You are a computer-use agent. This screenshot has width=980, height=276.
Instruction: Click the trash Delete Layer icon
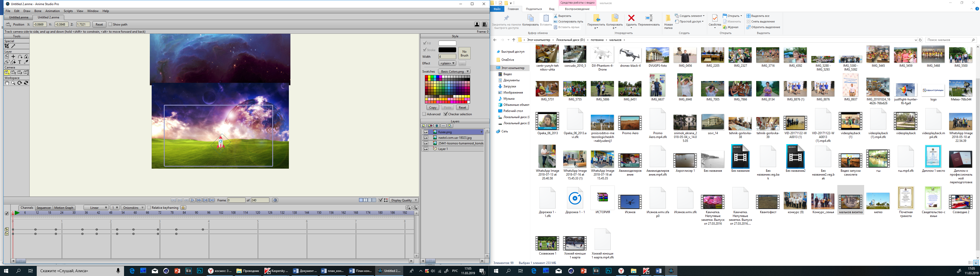click(437, 125)
